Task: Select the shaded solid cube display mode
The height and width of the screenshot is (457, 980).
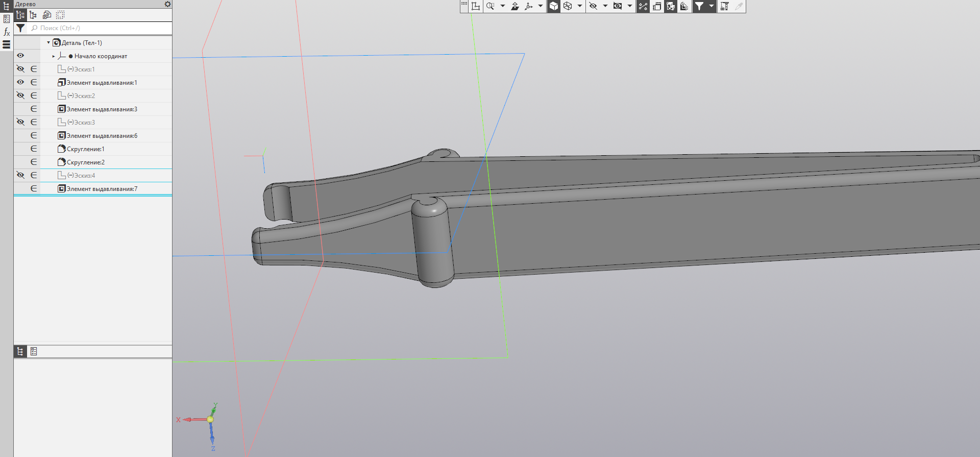Action: click(x=554, y=6)
